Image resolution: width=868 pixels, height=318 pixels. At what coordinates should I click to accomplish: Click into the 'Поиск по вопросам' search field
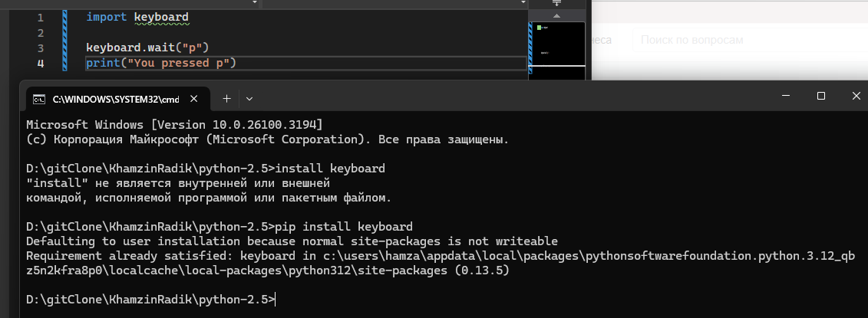coord(748,40)
